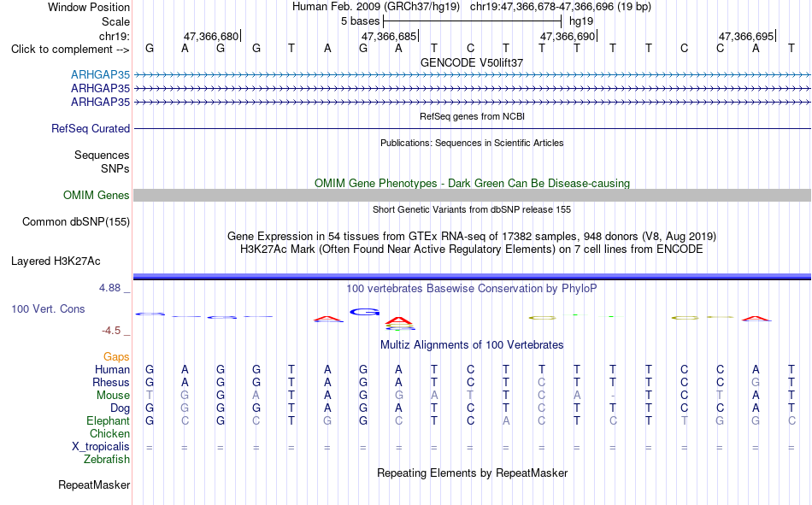
Task: Select the Rhesus species row label
Action: tap(111, 382)
